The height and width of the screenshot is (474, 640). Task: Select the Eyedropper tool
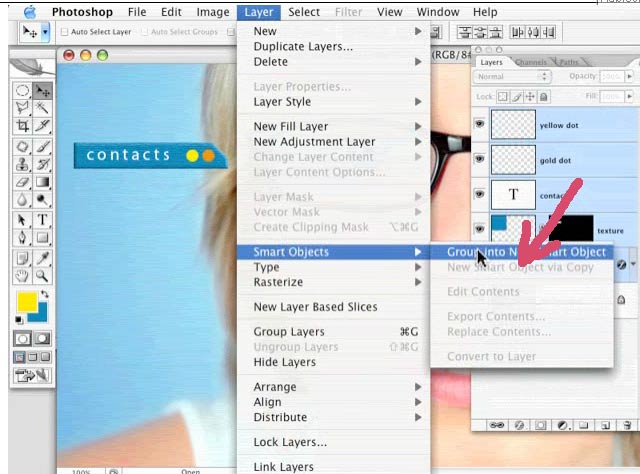[42, 258]
